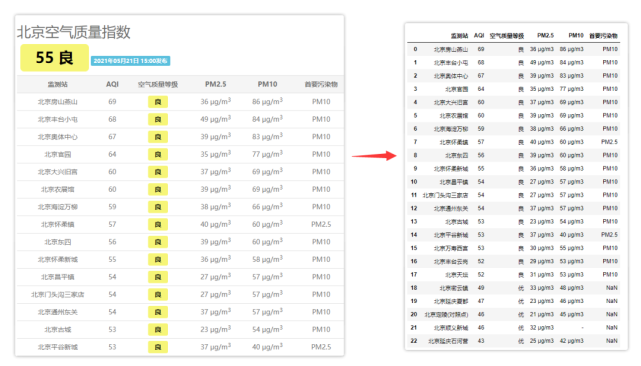Click the yellow 良 badge in the AQI 69 row
Screen dimensions: 641x366
click(x=158, y=102)
